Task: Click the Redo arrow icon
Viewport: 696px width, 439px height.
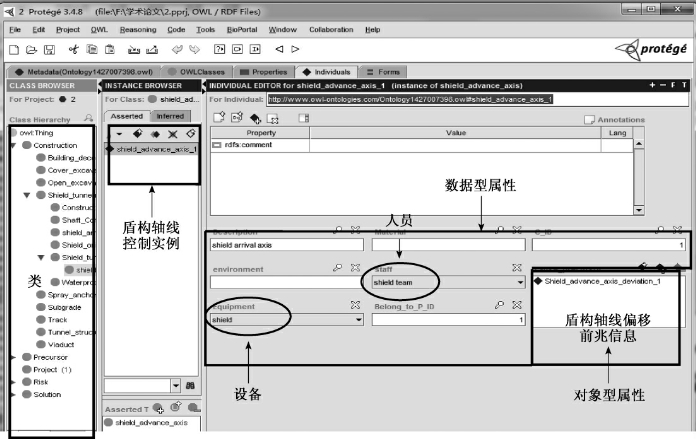Action: (194, 49)
